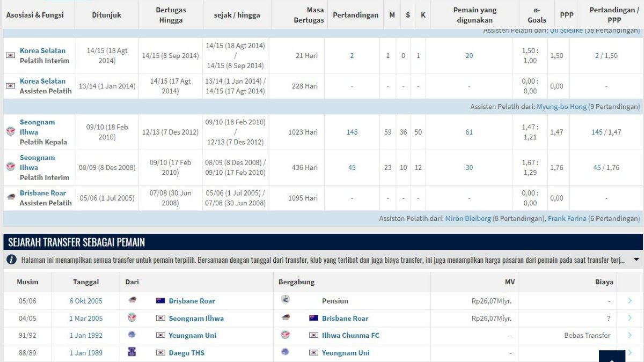The image size is (644, 362).
Task: Click the 'Bebas Transfer' fee cell
Action: click(587, 335)
